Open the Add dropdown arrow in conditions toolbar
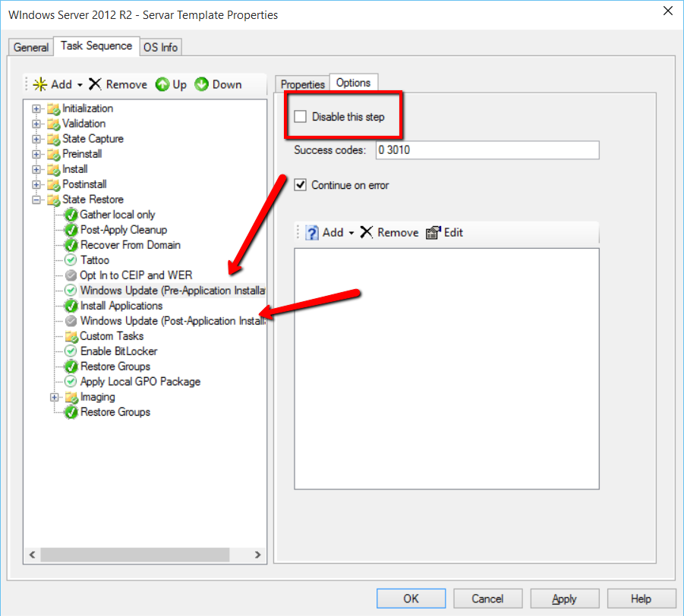Image resolution: width=684 pixels, height=616 pixels. tap(353, 233)
